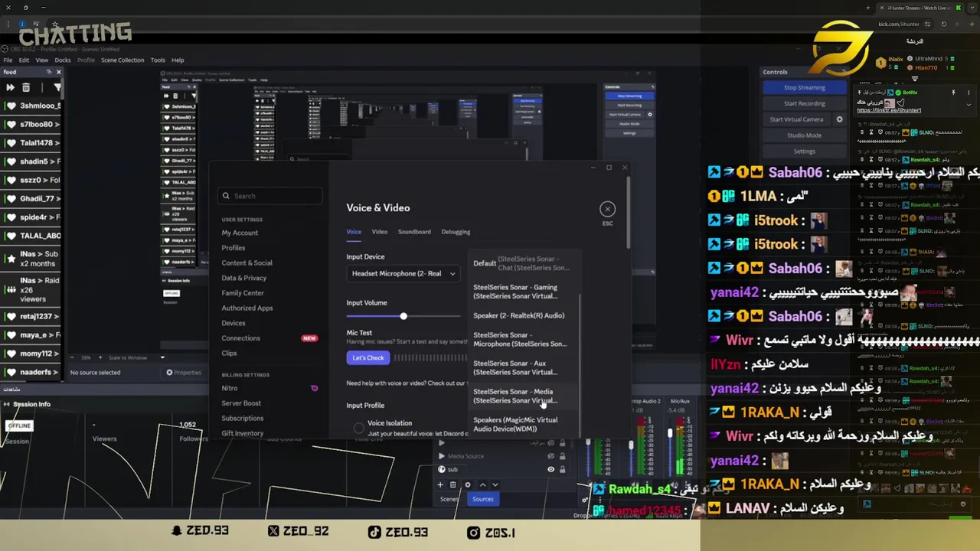Click the Discord settings Search field
980x551 pixels.
(x=269, y=196)
